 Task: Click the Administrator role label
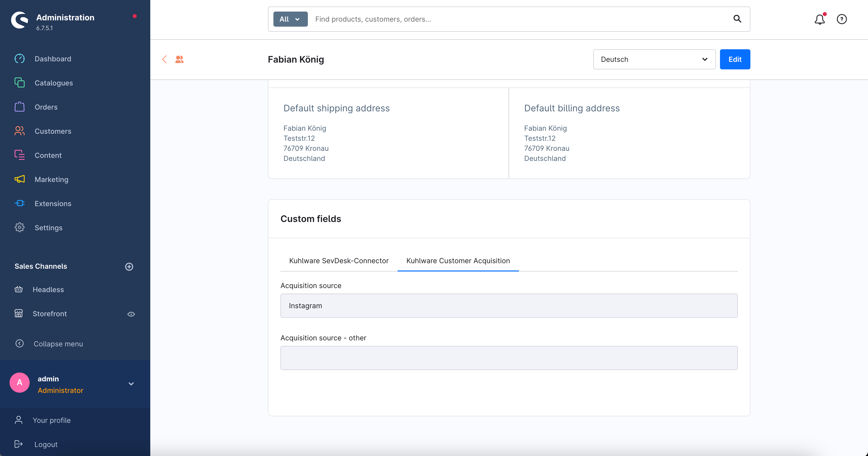coord(60,390)
